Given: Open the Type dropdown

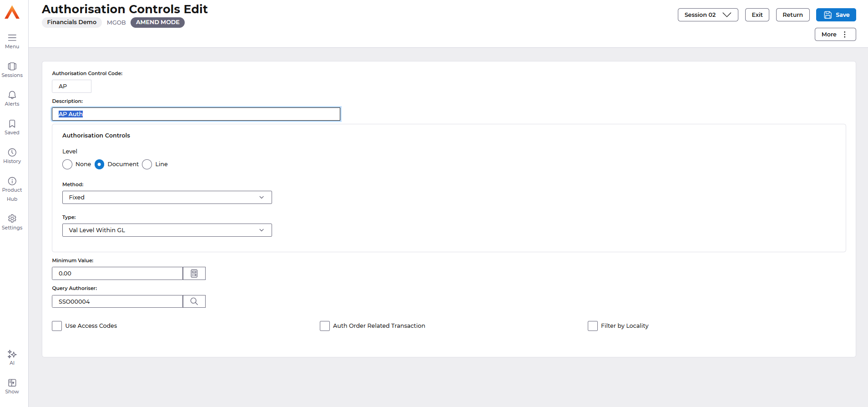Looking at the screenshot, I should 167,230.
